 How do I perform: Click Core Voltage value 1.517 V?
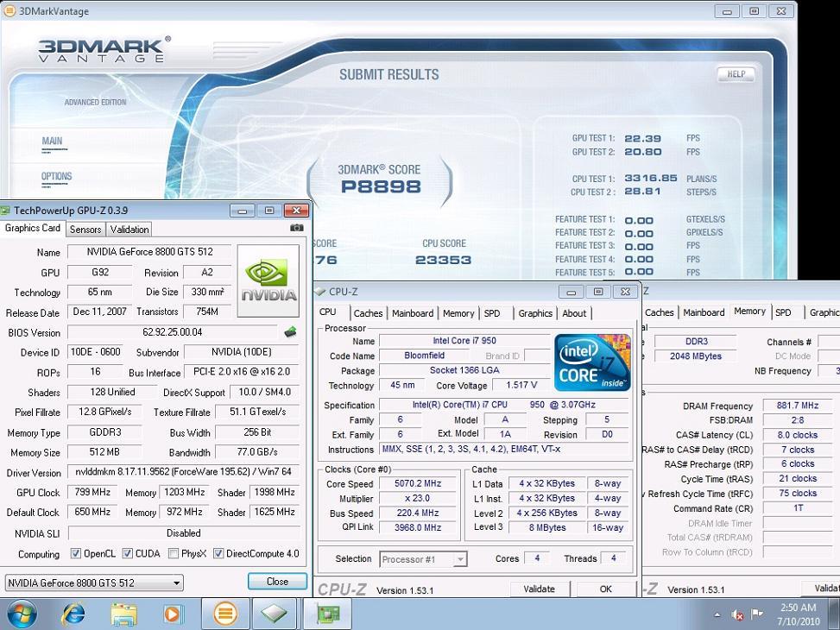tap(521, 385)
